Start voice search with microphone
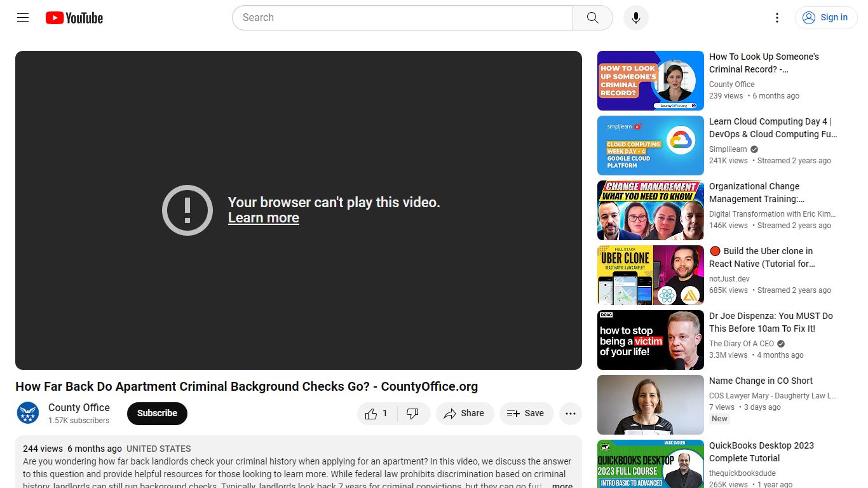The height and width of the screenshot is (488, 868). coord(636,18)
